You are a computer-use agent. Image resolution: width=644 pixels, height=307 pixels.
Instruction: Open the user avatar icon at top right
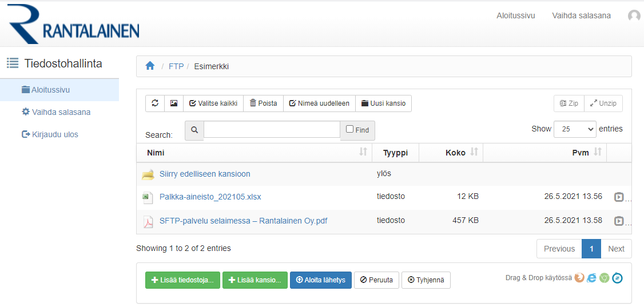click(634, 16)
